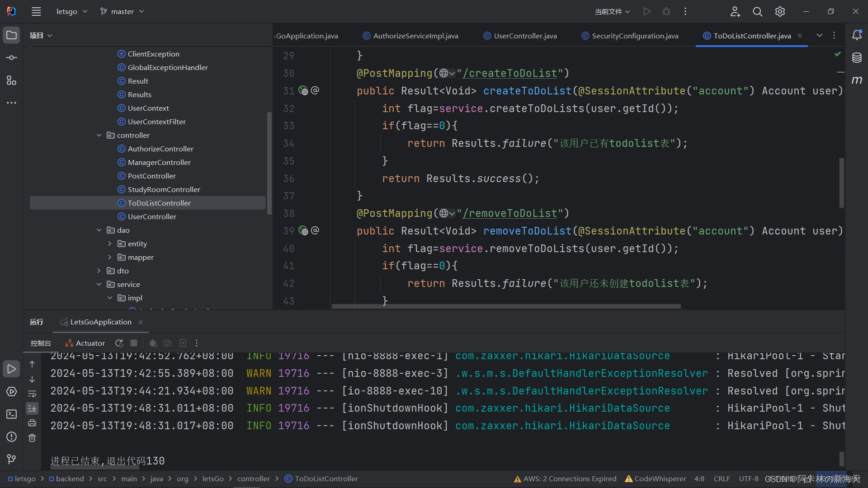
Task: Expand the entity folder
Action: click(110, 244)
